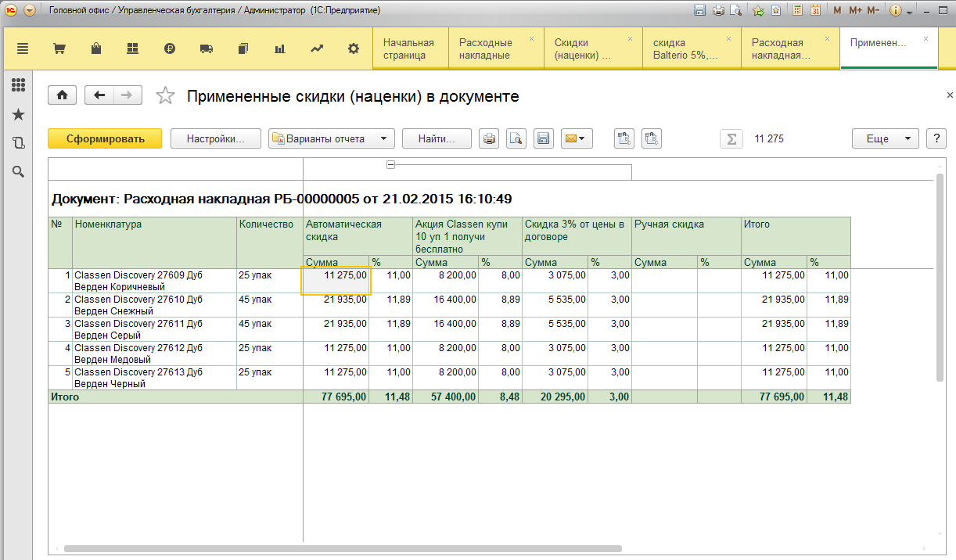Click the M memory button
956x560 pixels.
(x=838, y=11)
